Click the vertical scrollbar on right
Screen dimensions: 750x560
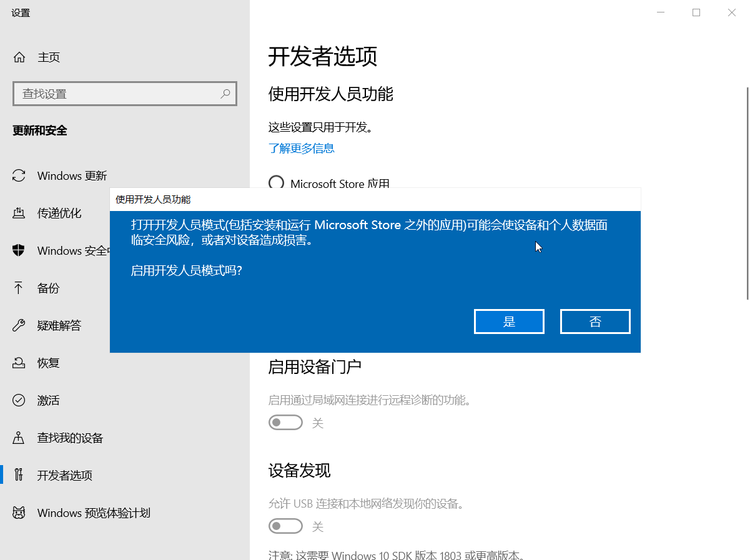[747, 194]
